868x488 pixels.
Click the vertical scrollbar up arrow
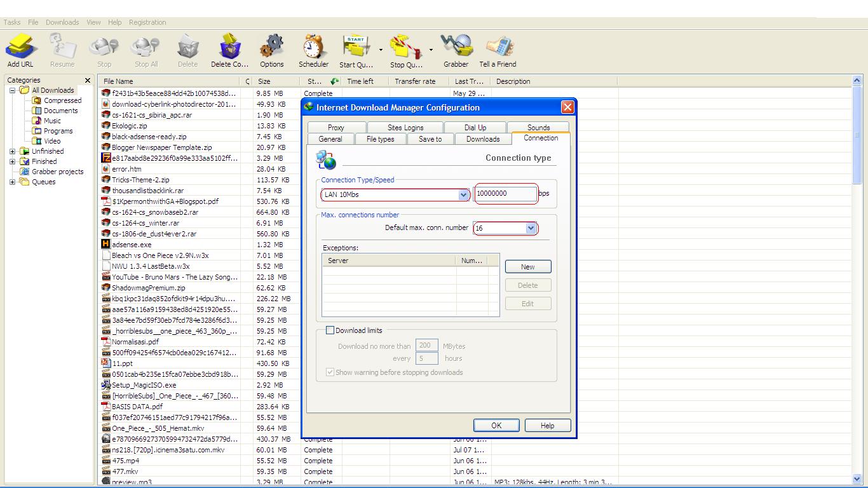858,81
